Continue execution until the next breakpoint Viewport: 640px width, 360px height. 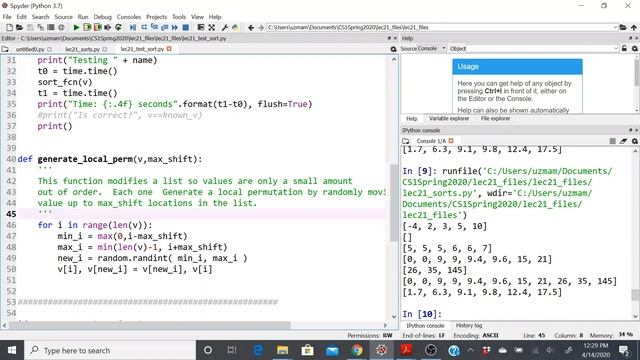pyautogui.click(x=175, y=27)
